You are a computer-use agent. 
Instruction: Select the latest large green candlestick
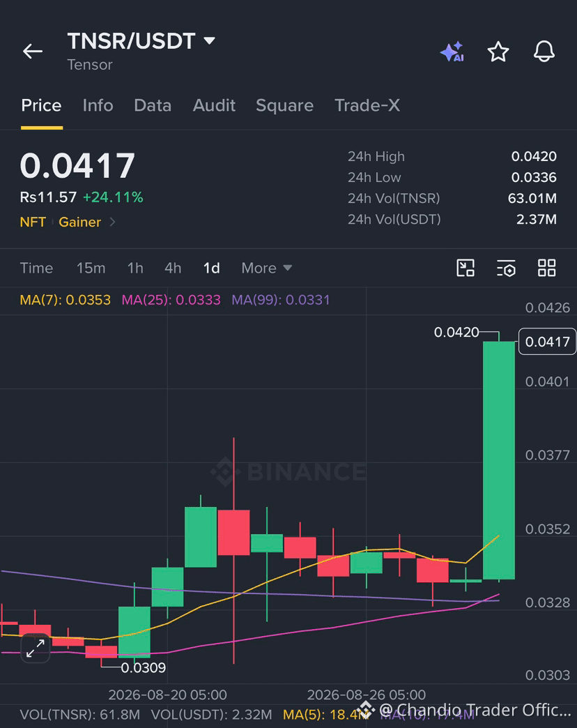tap(499, 460)
